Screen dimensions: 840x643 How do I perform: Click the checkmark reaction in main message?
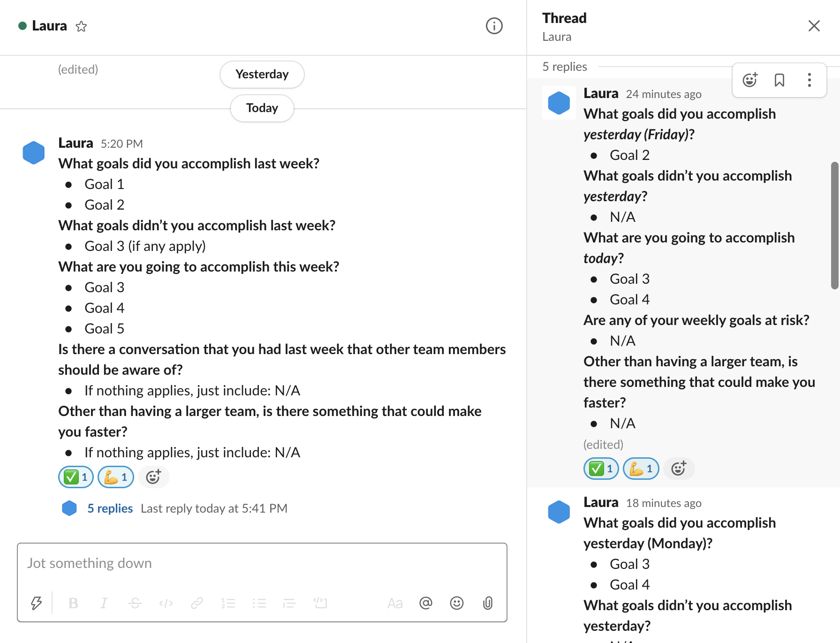pos(76,477)
